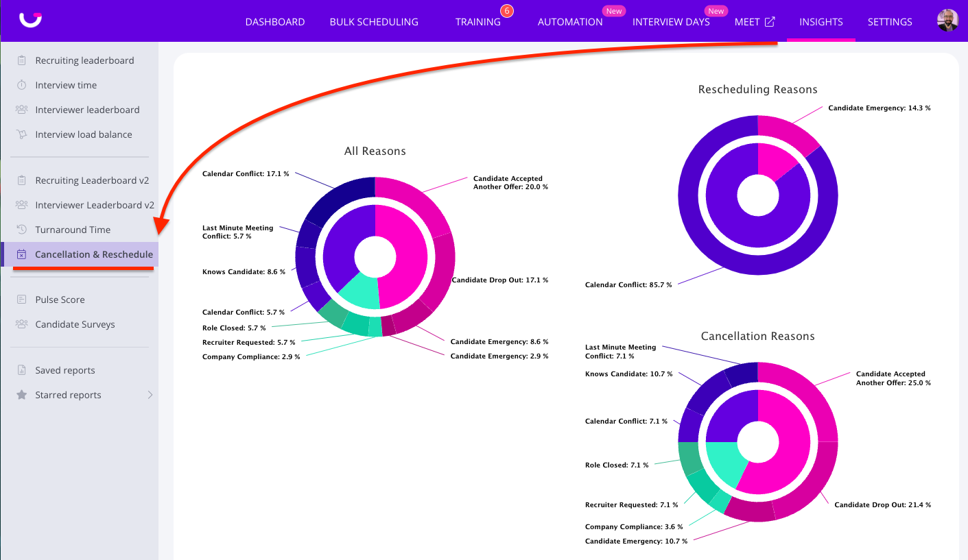Click the Candidate Emergency: 10.7 % label

pos(636,541)
